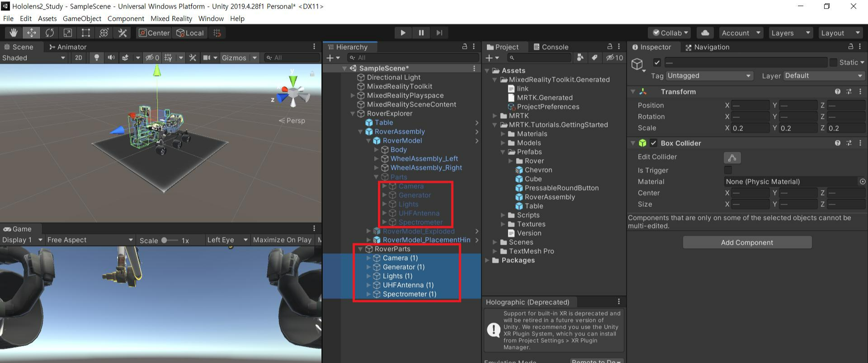868x363 pixels.
Task: Expand the Camera (1) object
Action: [x=368, y=258]
